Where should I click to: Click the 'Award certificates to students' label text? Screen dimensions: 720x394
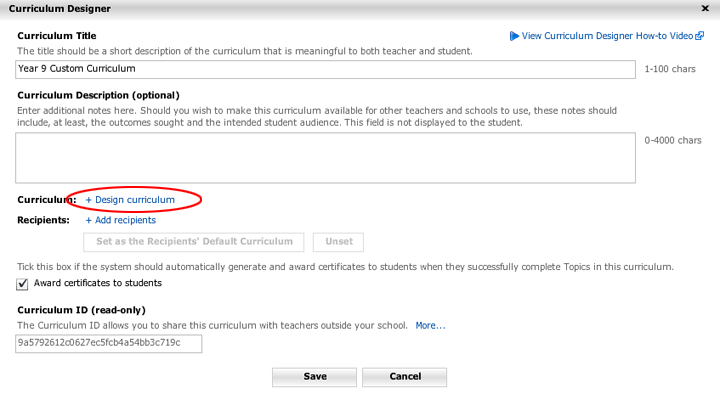98,283
